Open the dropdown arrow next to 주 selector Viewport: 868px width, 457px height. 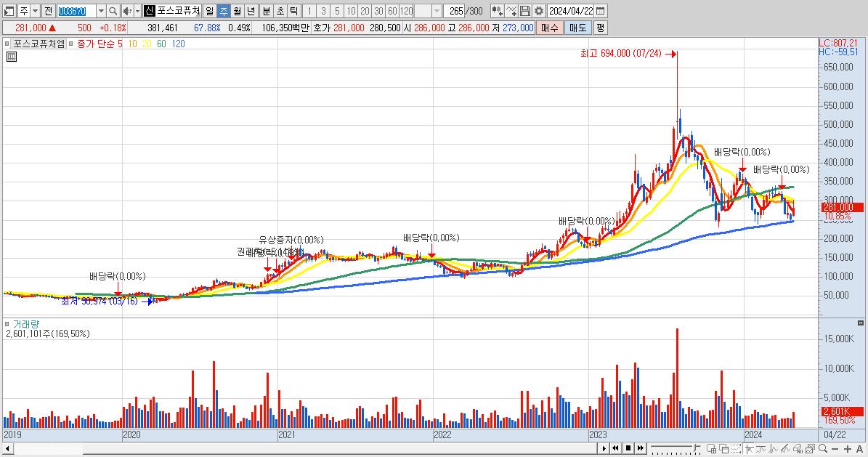pos(35,11)
